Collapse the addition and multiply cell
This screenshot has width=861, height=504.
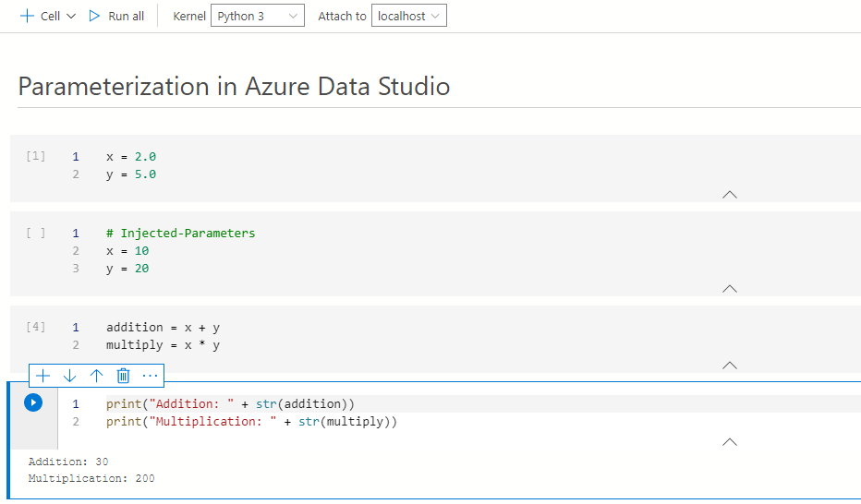(x=729, y=366)
